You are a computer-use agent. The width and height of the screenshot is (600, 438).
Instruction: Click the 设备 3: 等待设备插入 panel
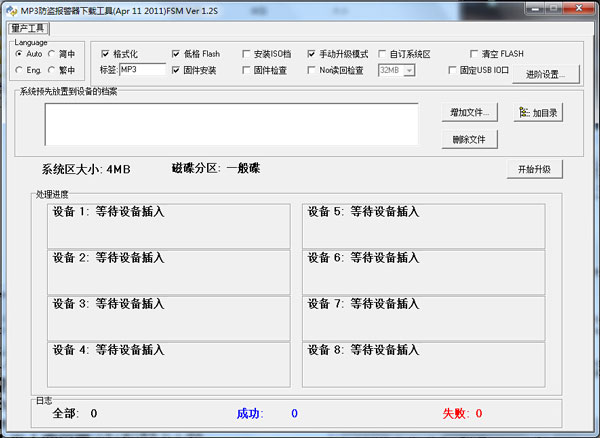pyautogui.click(x=169, y=318)
